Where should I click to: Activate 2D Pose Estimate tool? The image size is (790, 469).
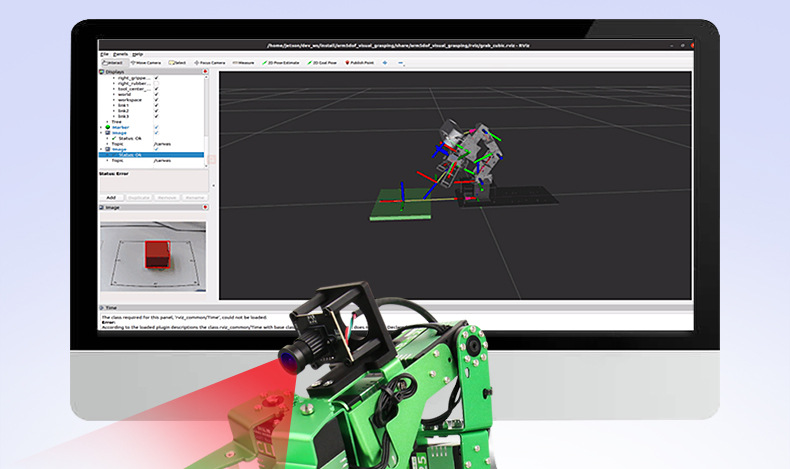tap(281, 62)
